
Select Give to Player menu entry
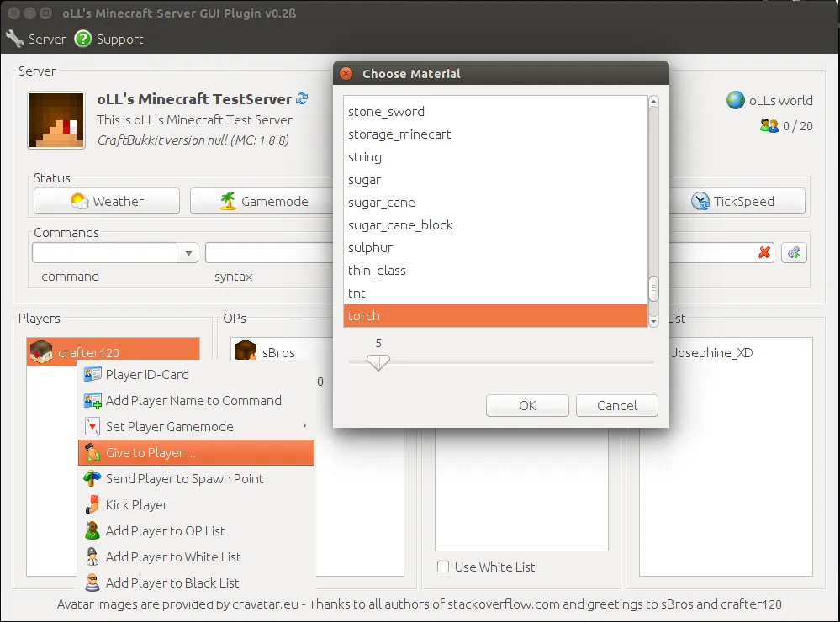[196, 453]
